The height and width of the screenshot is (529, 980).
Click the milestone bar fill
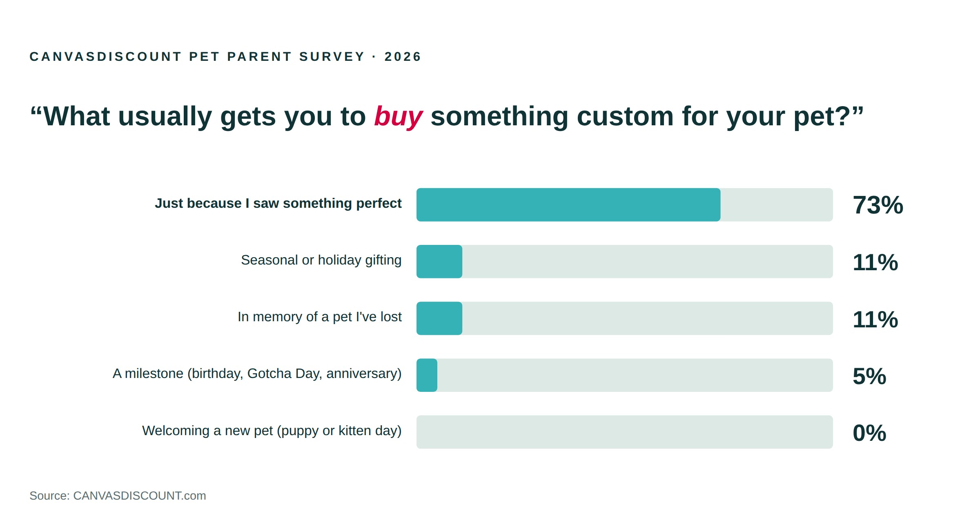click(x=427, y=375)
